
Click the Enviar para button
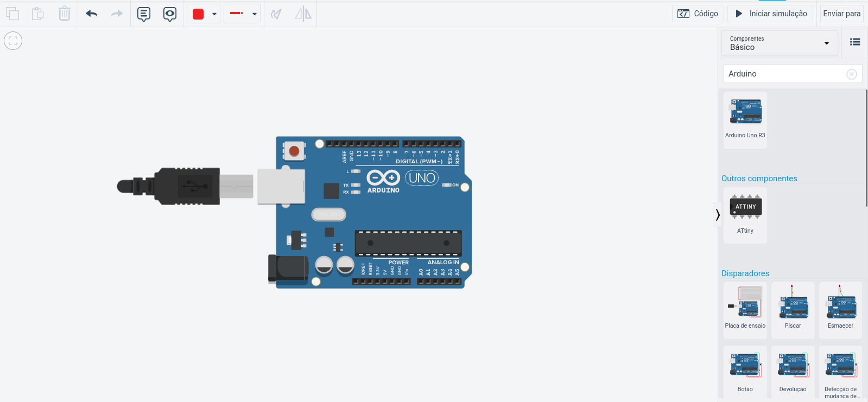pos(841,14)
